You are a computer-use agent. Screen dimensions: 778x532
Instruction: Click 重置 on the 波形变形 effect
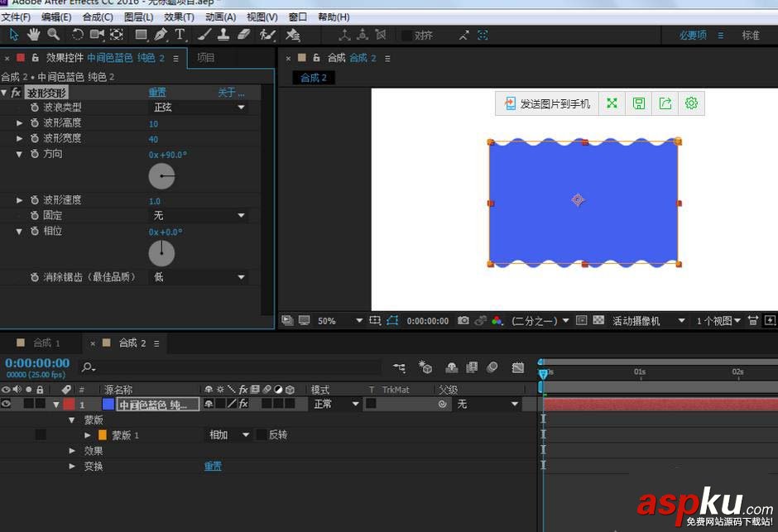(x=157, y=93)
